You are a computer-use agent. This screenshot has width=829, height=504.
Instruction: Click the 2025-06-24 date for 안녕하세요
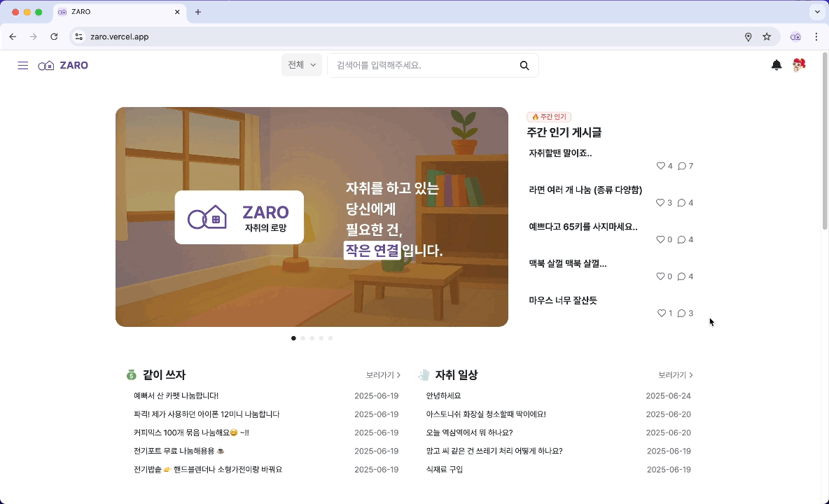pos(668,395)
